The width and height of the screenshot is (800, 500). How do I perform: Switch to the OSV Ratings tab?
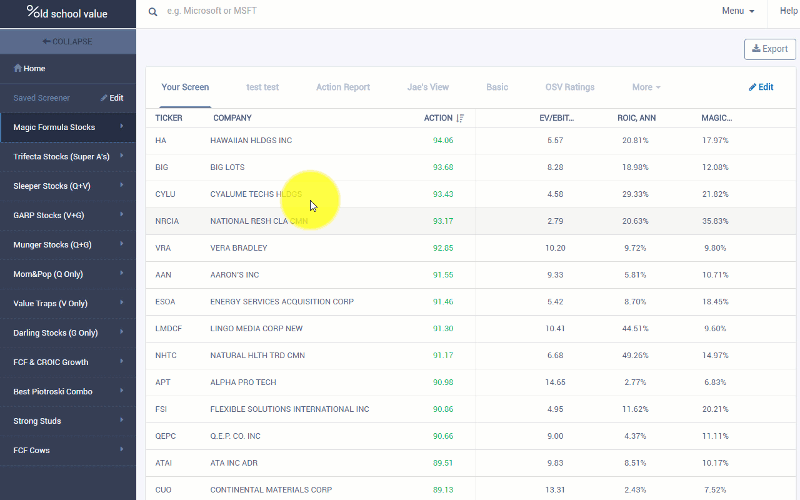point(570,87)
